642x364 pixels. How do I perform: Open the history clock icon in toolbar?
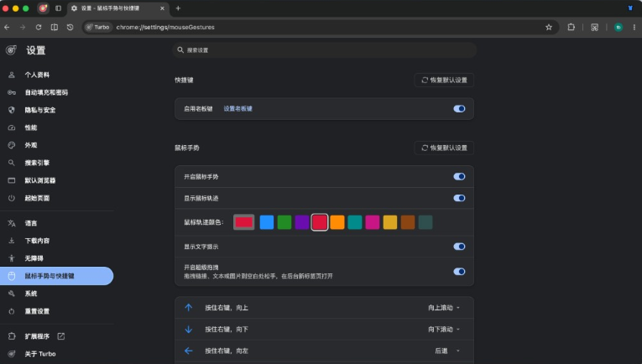pyautogui.click(x=70, y=27)
